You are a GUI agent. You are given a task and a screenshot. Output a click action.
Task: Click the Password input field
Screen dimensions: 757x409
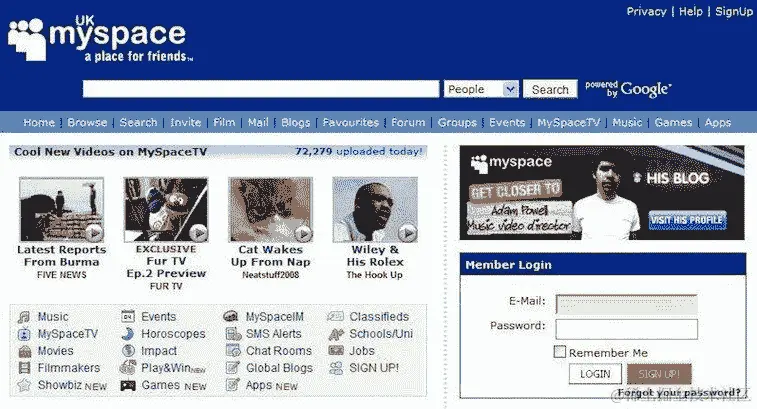(x=626, y=329)
